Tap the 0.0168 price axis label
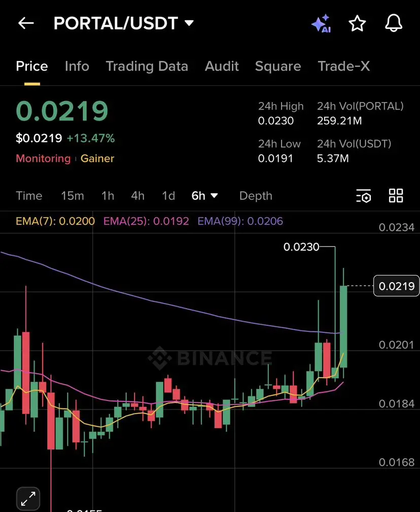The height and width of the screenshot is (512, 420). pyautogui.click(x=397, y=462)
